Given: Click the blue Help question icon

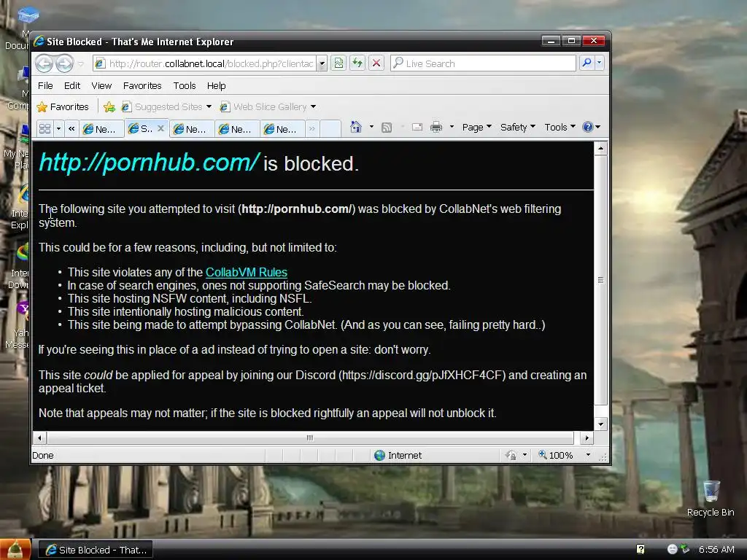Looking at the screenshot, I should [x=588, y=127].
